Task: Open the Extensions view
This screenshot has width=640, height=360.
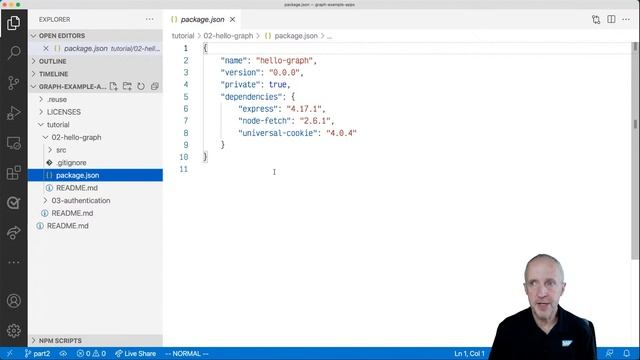Action: tap(13, 173)
